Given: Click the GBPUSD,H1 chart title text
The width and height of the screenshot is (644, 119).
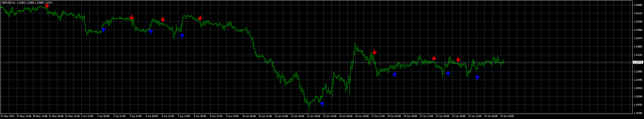Looking at the screenshot, I should pyautogui.click(x=9, y=2).
